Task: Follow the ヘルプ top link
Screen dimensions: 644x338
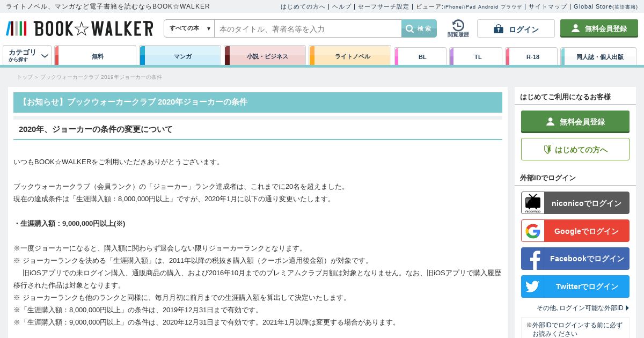Action: 341,6
